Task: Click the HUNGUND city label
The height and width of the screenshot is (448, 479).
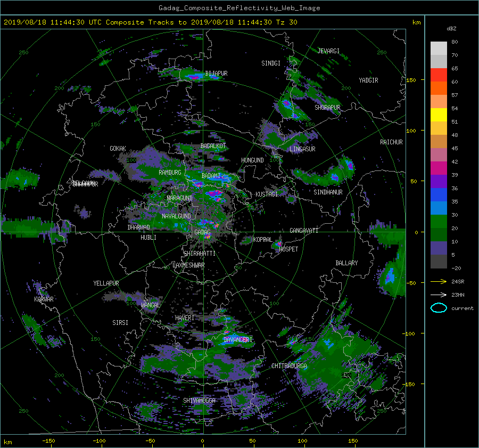Action: 252,160
